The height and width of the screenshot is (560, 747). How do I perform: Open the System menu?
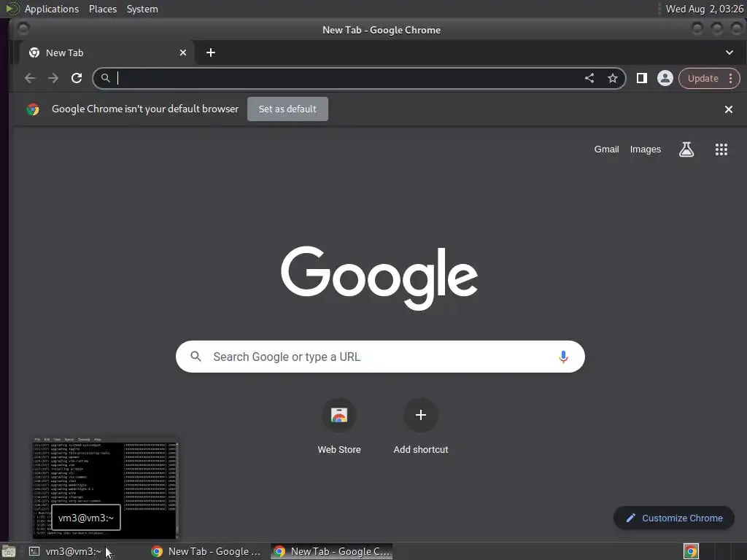[142, 9]
